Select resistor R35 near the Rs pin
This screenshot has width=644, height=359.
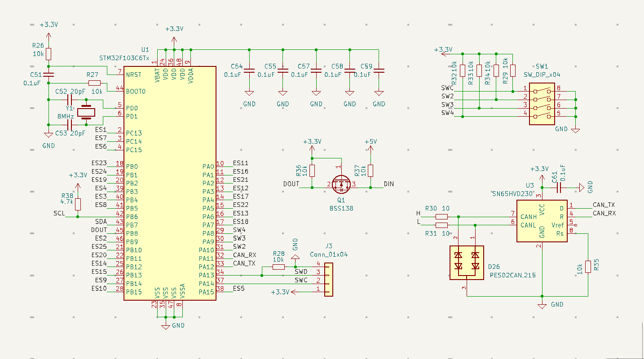coord(588,267)
